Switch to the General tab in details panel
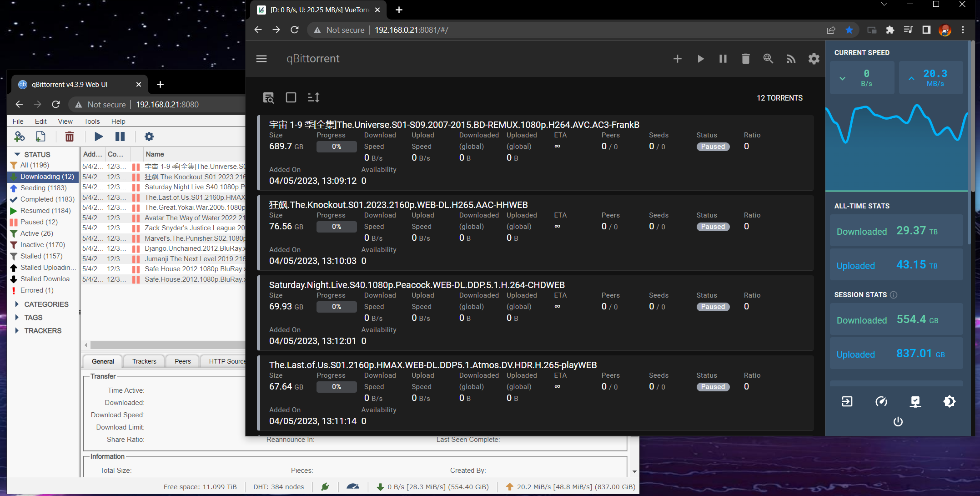980x496 pixels. click(103, 361)
